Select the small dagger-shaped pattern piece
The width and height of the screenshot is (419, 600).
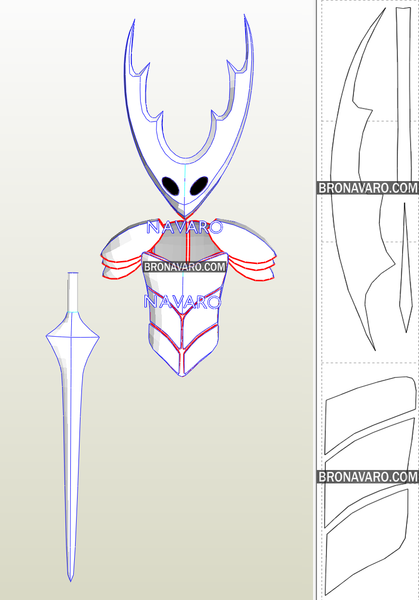405,268
